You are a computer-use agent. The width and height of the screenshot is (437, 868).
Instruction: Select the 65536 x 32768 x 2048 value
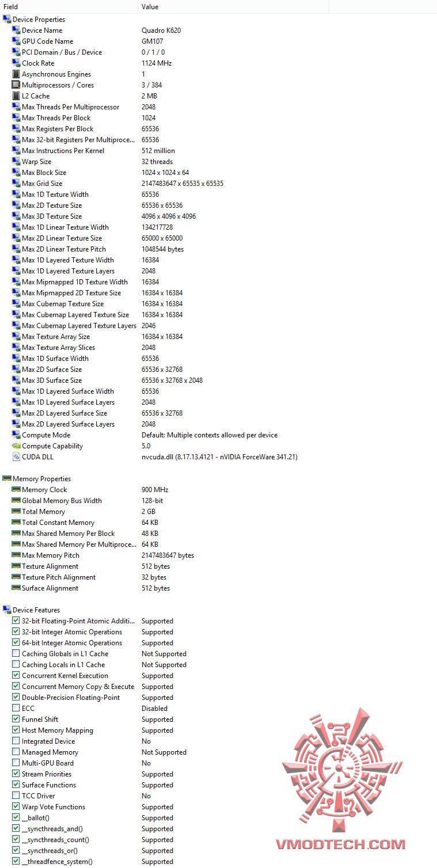(172, 380)
